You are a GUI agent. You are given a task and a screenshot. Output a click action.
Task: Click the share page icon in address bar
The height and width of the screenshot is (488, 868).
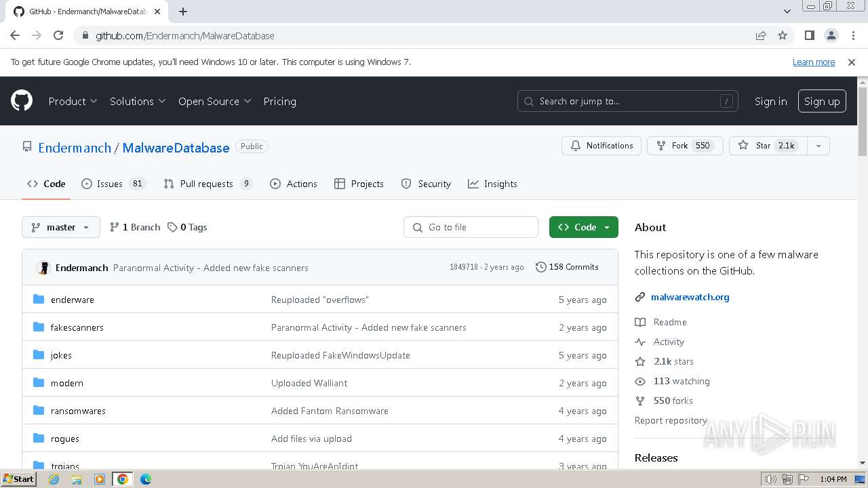[x=761, y=35]
